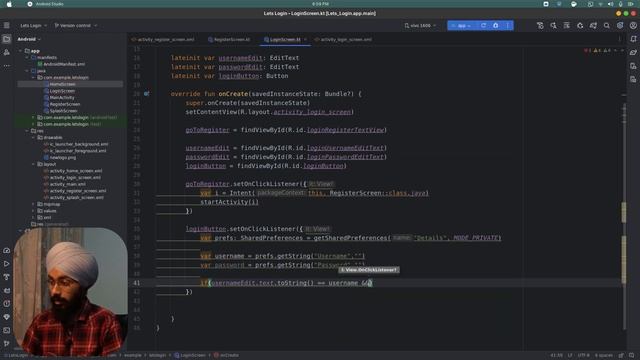Close the LoginScreen.kt tab
The height and width of the screenshot is (360, 640).
click(x=305, y=40)
